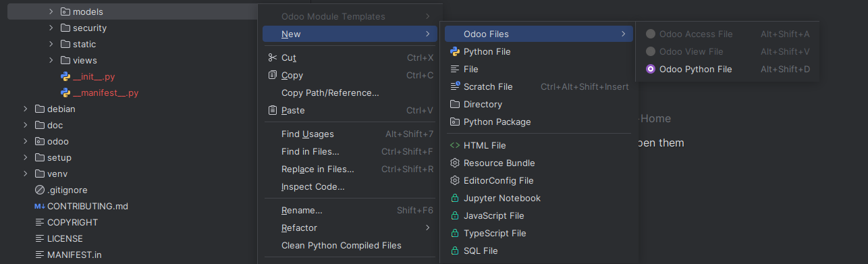Click the disabled Odoo Access File icon
The image size is (868, 264).
pos(651,34)
